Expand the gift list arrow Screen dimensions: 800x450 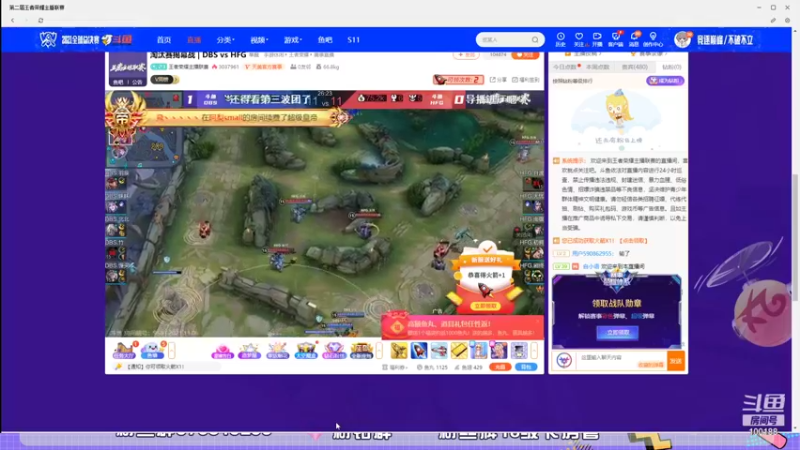(x=534, y=351)
